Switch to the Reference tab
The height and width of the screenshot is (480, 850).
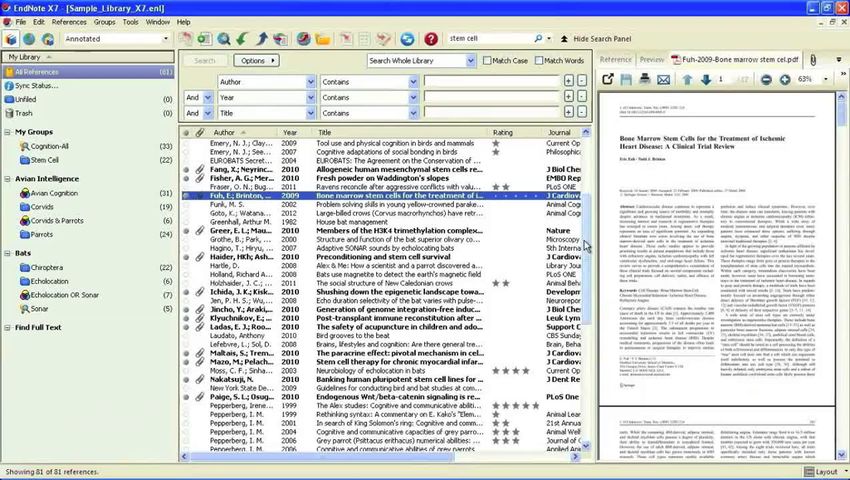point(615,60)
